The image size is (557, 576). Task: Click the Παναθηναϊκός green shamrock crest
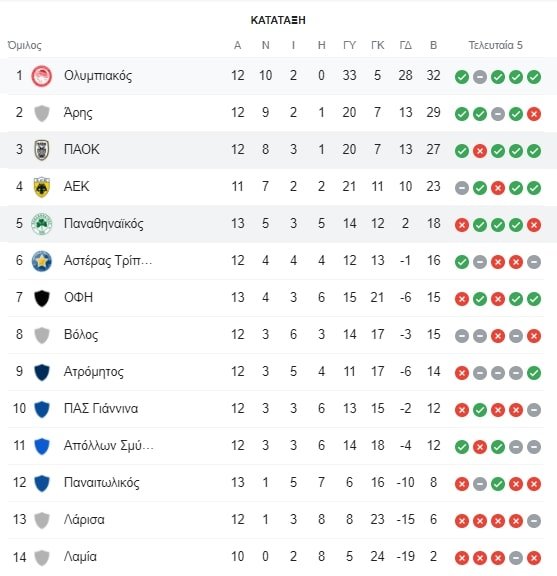point(42,224)
